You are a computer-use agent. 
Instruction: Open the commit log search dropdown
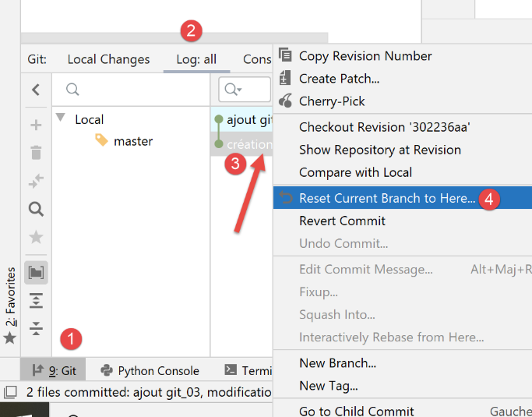233,90
